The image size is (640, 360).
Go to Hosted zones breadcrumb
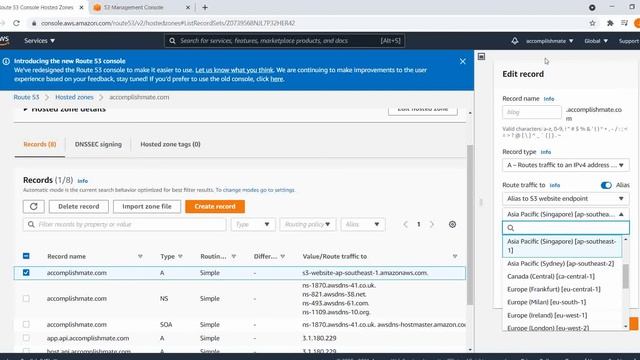[74, 97]
